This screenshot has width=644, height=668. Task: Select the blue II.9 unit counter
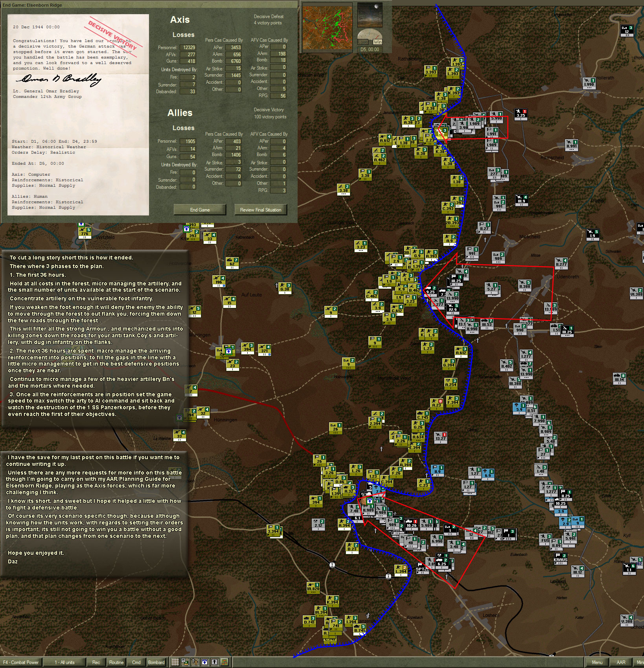click(438, 471)
